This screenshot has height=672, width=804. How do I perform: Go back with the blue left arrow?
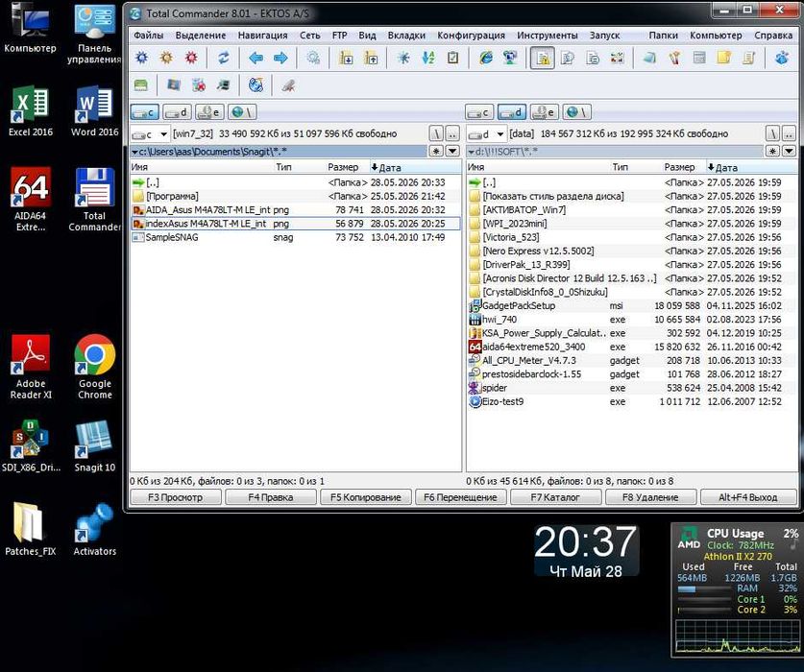[256, 58]
